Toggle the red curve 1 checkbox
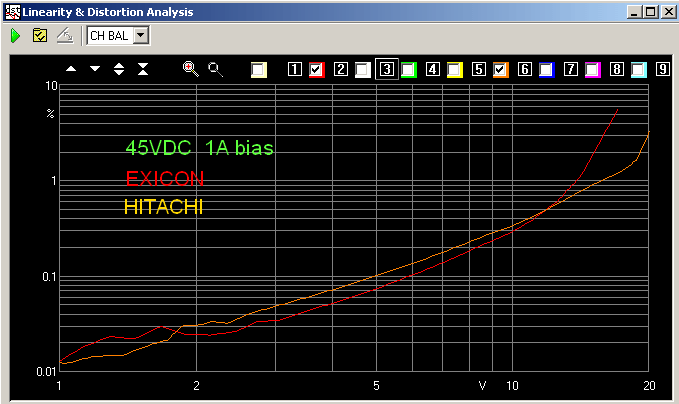679x404 pixels. [316, 70]
